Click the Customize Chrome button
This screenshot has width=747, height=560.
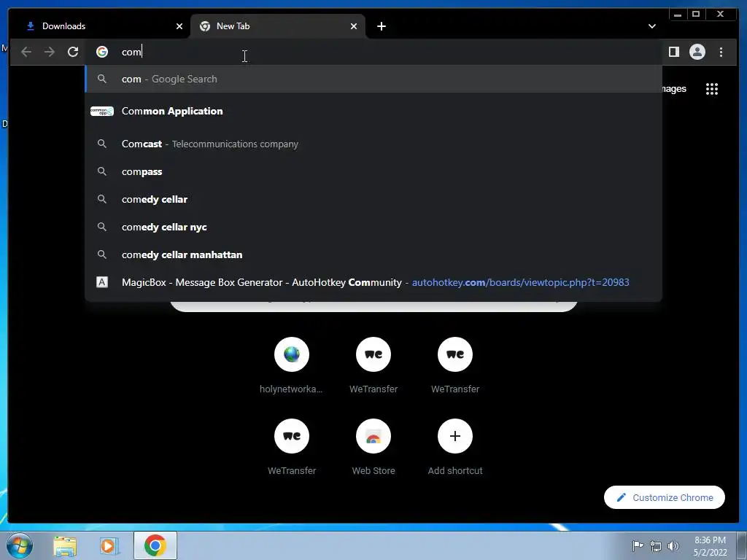pos(665,497)
